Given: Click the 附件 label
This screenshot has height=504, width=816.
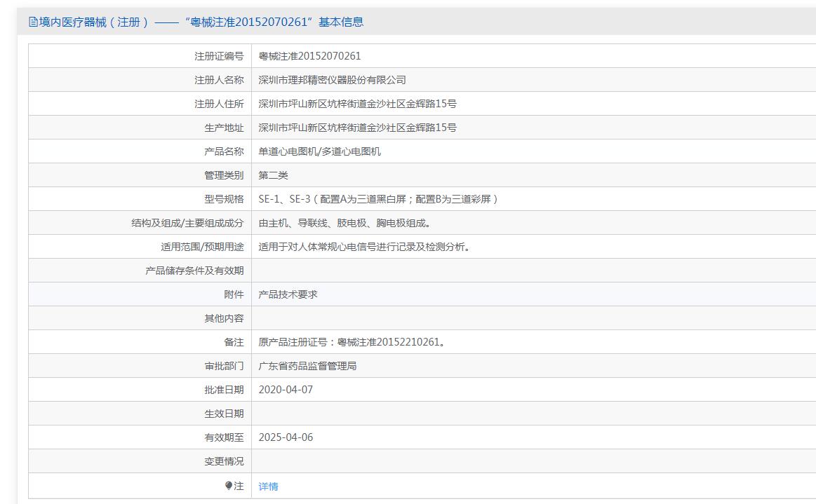Looking at the screenshot, I should (x=234, y=294).
